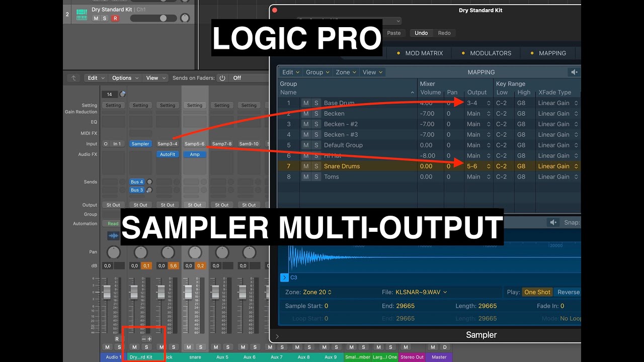The image size is (644, 362).
Task: Click the plus button on the Dry Standard Kit strip
Action: pos(149,339)
